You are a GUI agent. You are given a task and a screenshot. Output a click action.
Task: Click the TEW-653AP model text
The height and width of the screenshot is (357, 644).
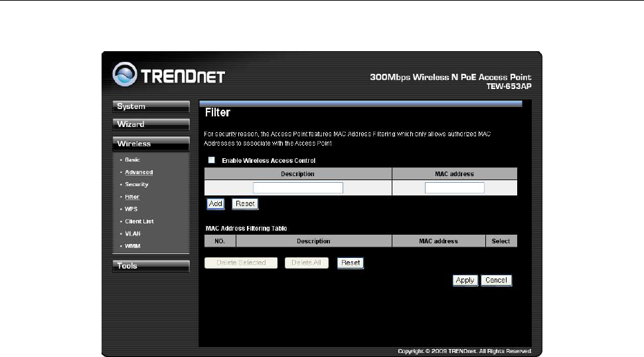point(509,86)
